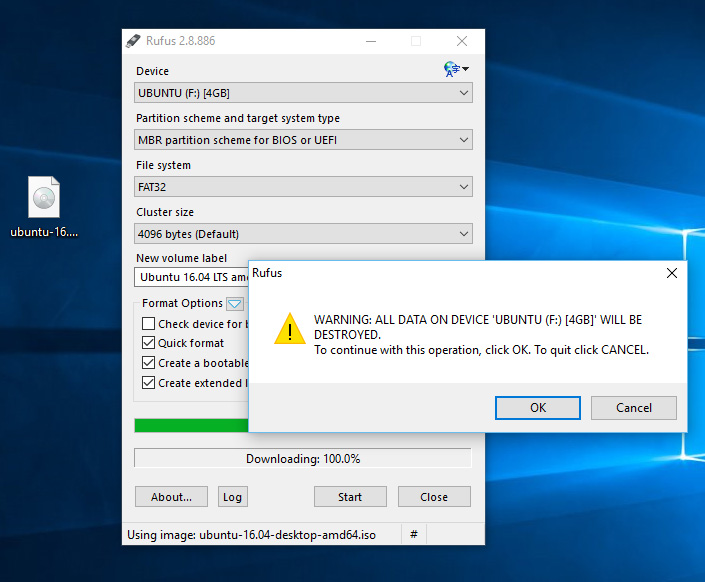Click the 'Using image: ubuntu-16.04-desktop-amd64.iso' status text
The image size is (705, 582).
(251, 535)
